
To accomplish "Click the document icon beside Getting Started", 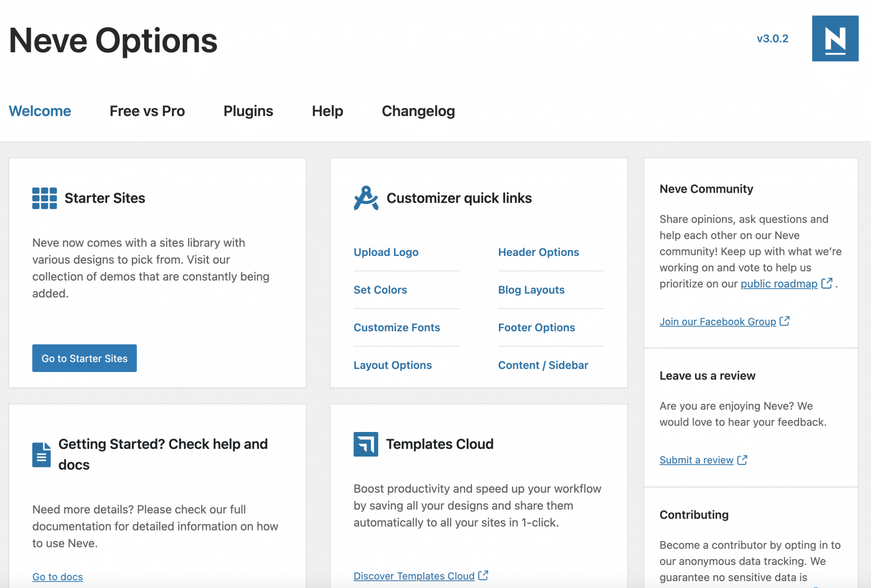I will click(x=42, y=454).
